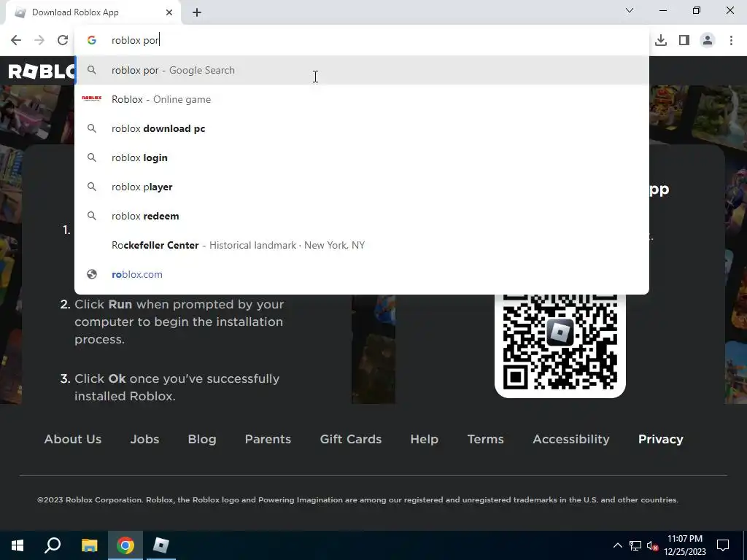
Task: Open the Windows Start menu
Action: [x=18, y=545]
